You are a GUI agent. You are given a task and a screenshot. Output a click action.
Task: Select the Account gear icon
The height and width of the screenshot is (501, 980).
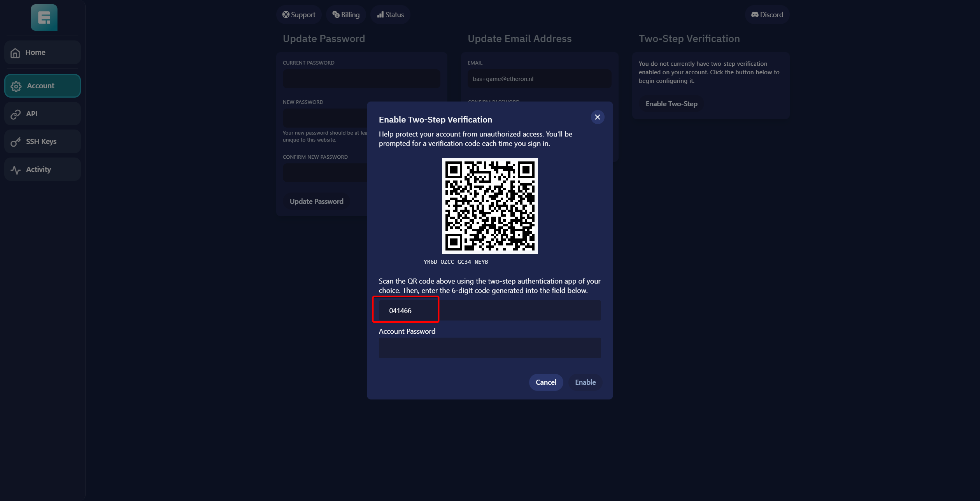[x=16, y=86]
